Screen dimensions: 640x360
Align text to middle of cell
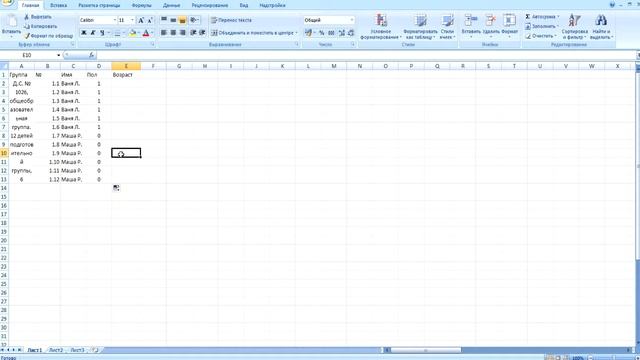173,20
